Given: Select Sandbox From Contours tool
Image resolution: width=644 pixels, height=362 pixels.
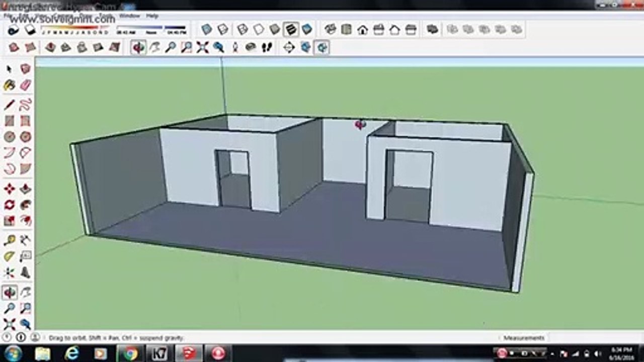Looking at the screenshot, I should pyautogui.click(x=14, y=47).
